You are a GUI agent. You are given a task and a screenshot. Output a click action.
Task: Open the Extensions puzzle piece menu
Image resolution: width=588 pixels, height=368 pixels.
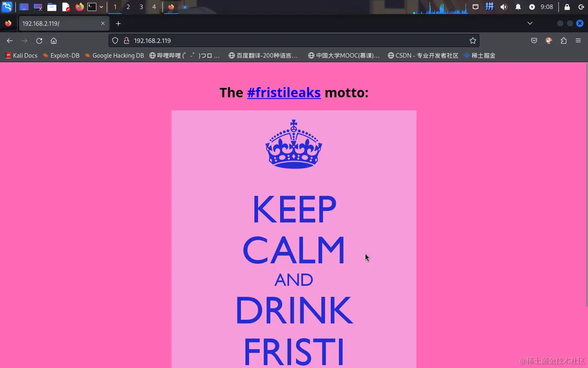coord(564,40)
